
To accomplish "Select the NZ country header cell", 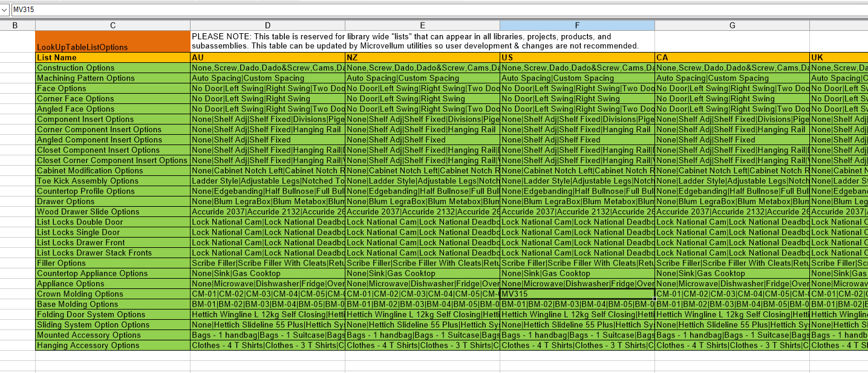I will [x=422, y=57].
